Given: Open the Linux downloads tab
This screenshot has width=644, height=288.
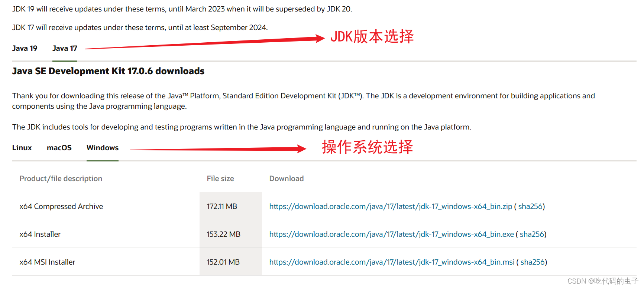Looking at the screenshot, I should [22, 148].
